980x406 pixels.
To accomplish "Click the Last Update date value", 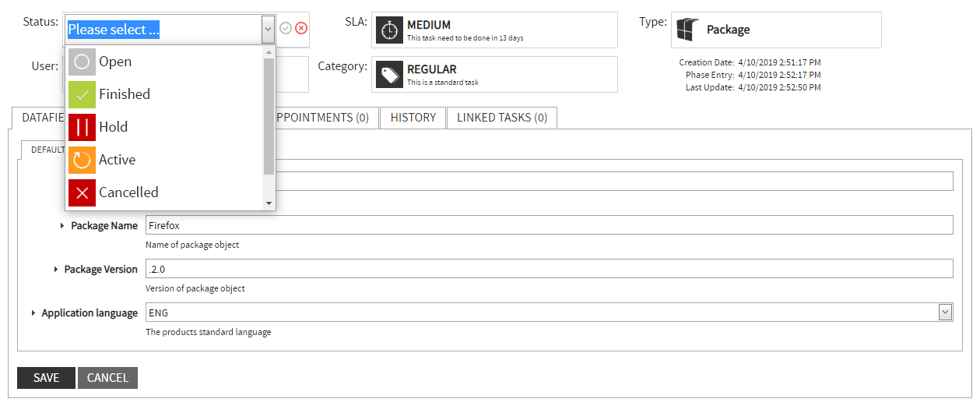I will pyautogui.click(x=779, y=87).
